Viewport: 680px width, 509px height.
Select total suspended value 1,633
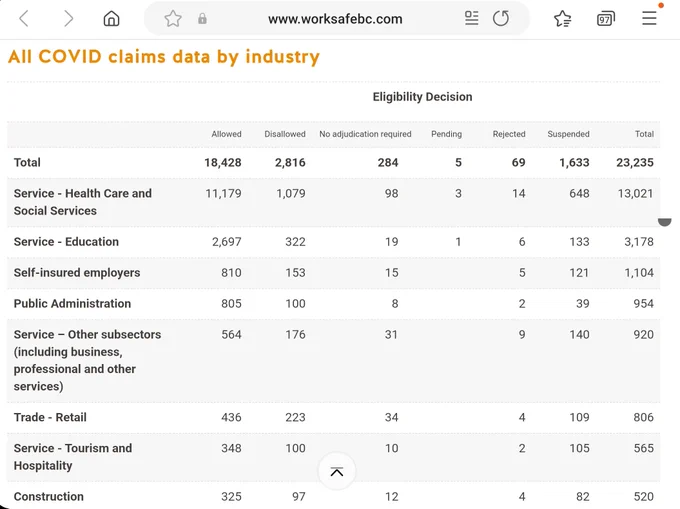point(574,163)
